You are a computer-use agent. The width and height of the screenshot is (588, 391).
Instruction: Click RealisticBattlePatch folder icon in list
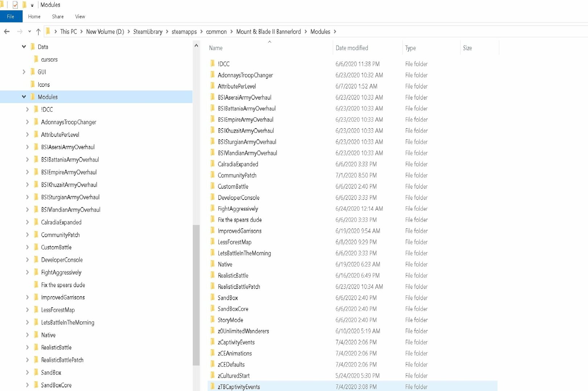[x=213, y=286]
